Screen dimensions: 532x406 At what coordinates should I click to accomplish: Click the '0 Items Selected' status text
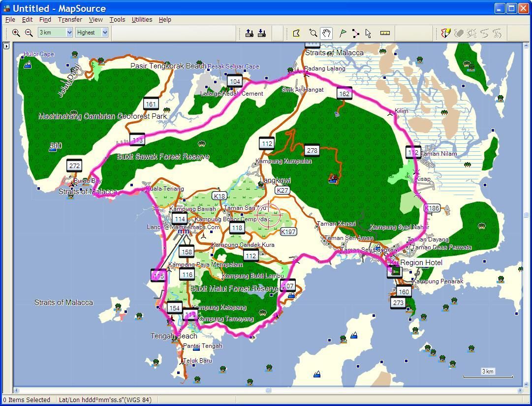27,400
